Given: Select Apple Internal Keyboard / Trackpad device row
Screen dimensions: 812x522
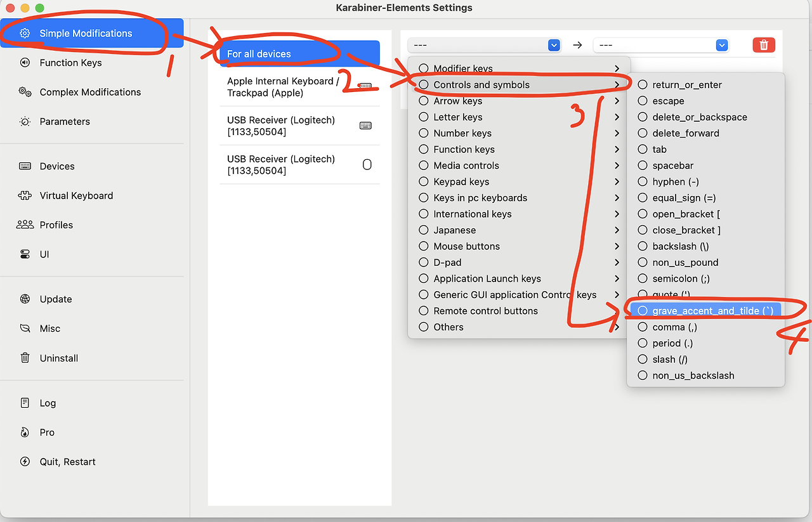Looking at the screenshot, I should pyautogui.click(x=299, y=87).
